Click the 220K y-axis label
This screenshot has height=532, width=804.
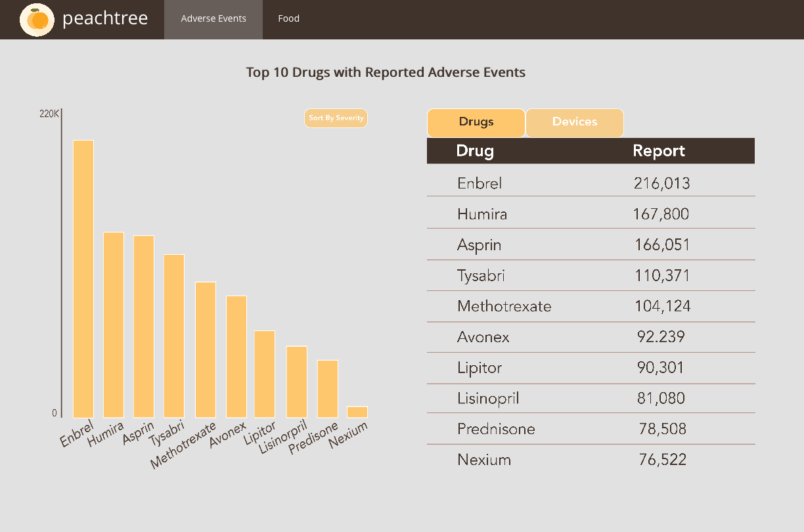coord(49,114)
